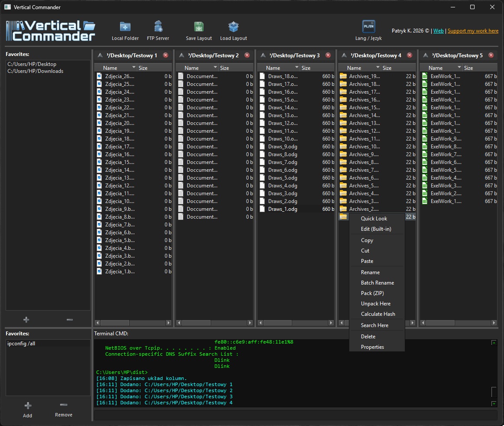Image resolution: width=504 pixels, height=426 pixels.
Task: Select Calculate Hash in the context menu
Action: pos(378,314)
